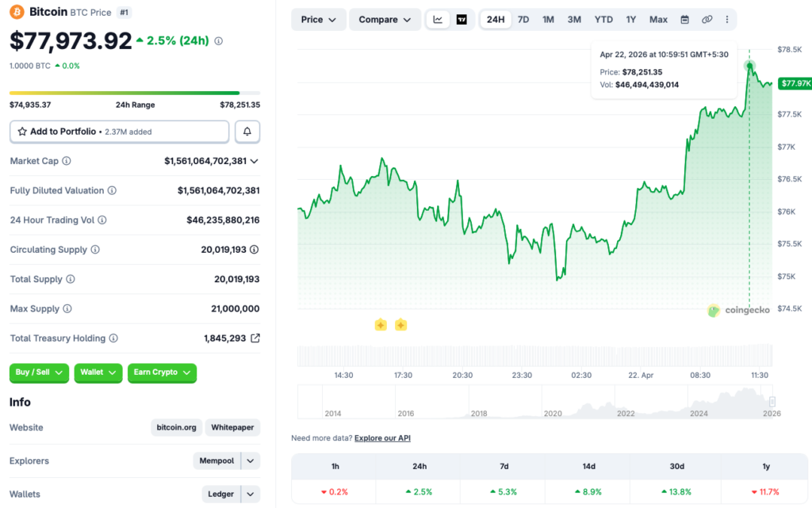Viewport: 812px width, 508px height.
Task: Open the Compare dropdown
Action: (x=385, y=19)
